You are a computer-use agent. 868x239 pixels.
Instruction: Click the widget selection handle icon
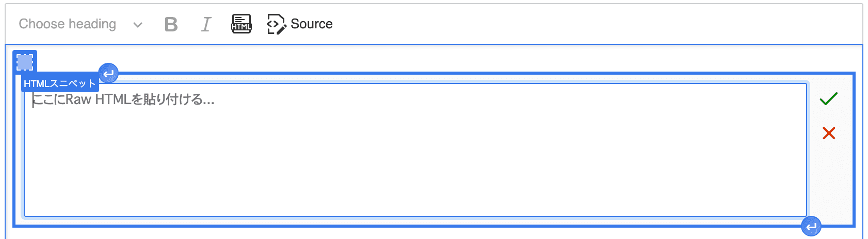click(25, 62)
